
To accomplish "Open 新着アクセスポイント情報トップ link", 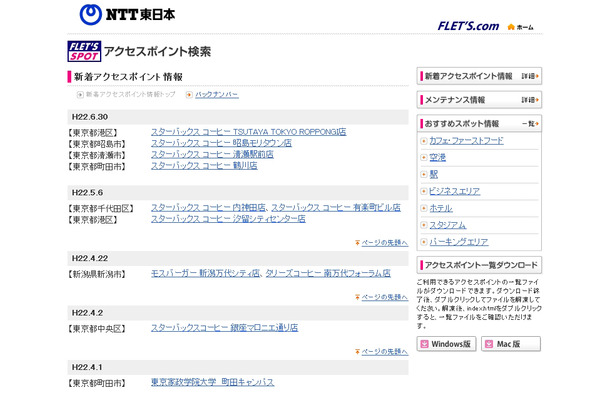I will click(130, 95).
